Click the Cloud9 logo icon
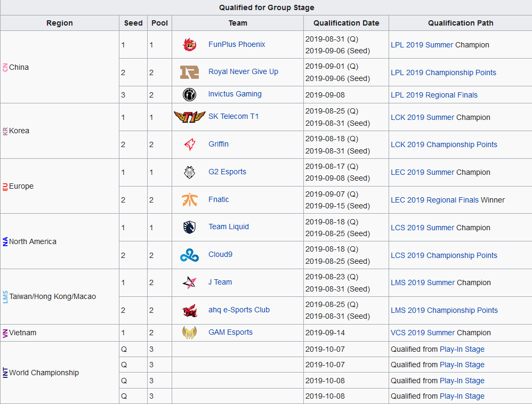The height and width of the screenshot is (404, 532). 189,255
